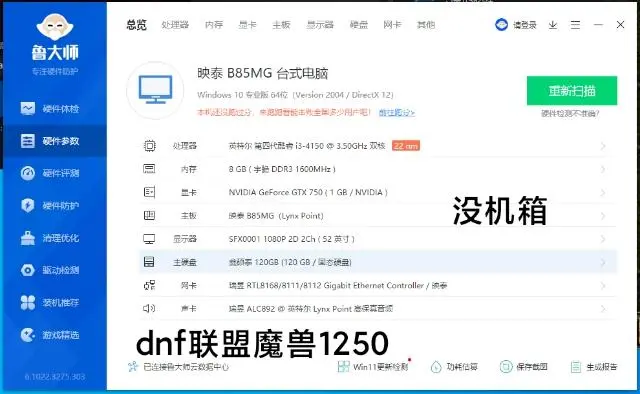Expand the RTL8168 network card row chevron

[603, 285]
